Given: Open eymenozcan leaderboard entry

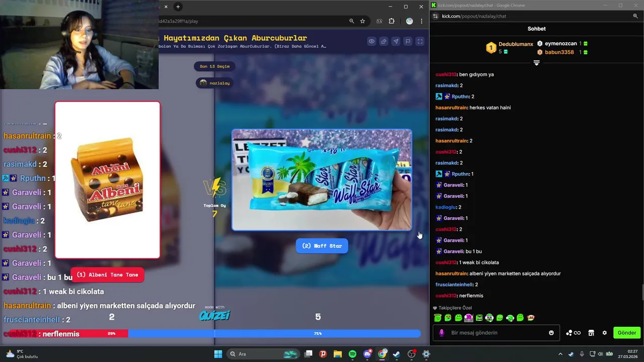Looking at the screenshot, I should 561,44.
